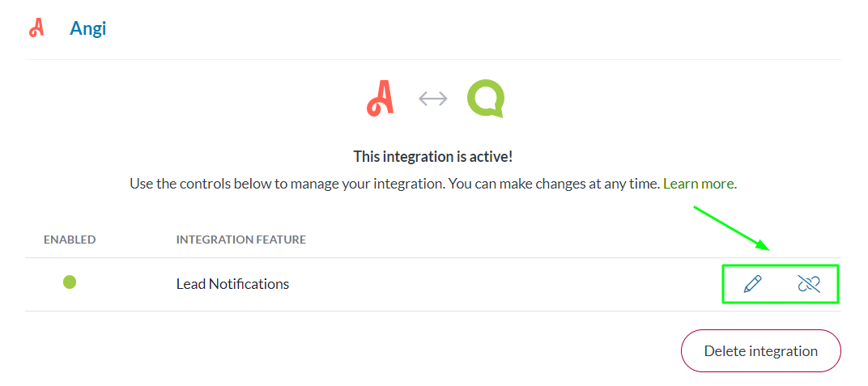The image size is (868, 386).
Task: Toggle the green enabled status dot
Action: [x=70, y=282]
